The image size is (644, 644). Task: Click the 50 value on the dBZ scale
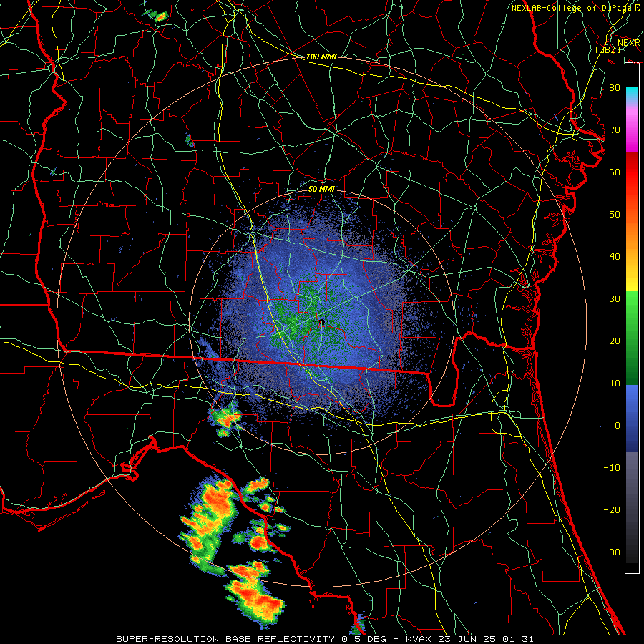pos(615,215)
